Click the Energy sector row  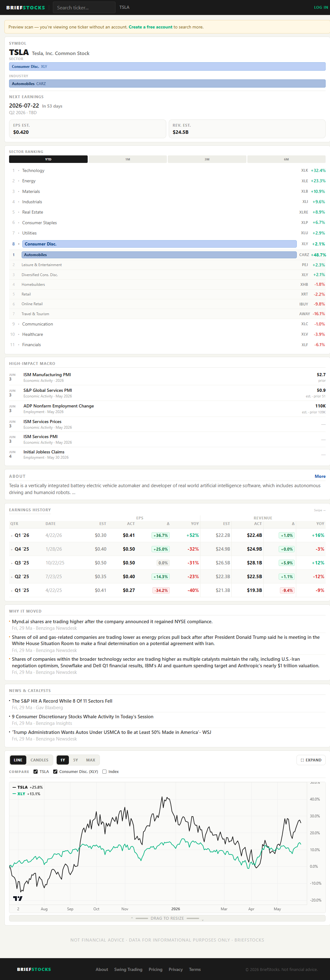(167, 181)
